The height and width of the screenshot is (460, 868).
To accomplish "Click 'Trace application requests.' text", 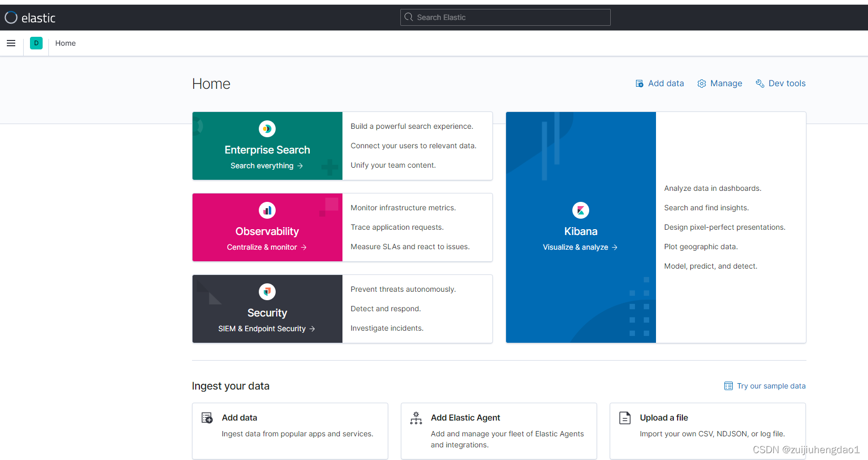I will tap(397, 227).
